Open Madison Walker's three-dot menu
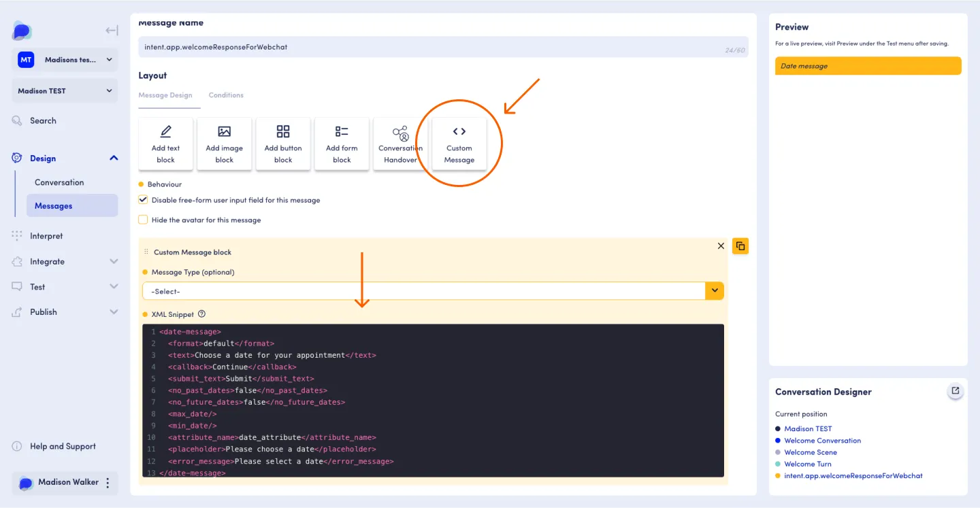 [x=107, y=483]
